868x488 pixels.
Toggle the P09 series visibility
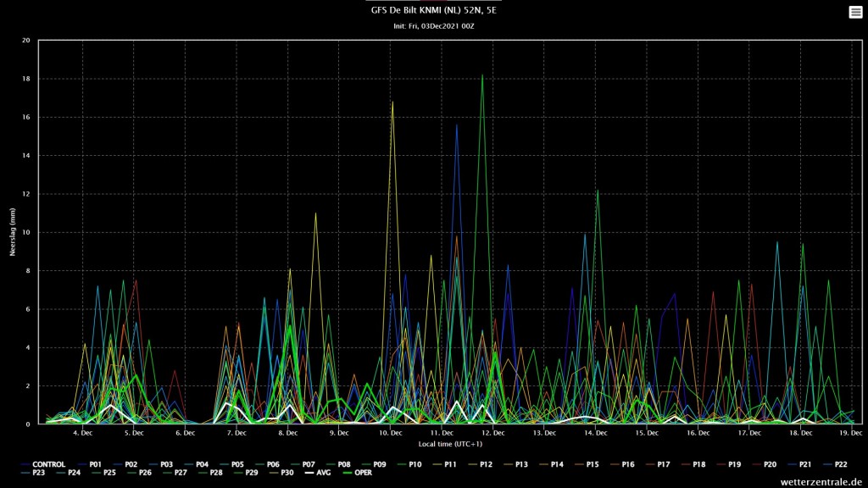pyautogui.click(x=374, y=464)
